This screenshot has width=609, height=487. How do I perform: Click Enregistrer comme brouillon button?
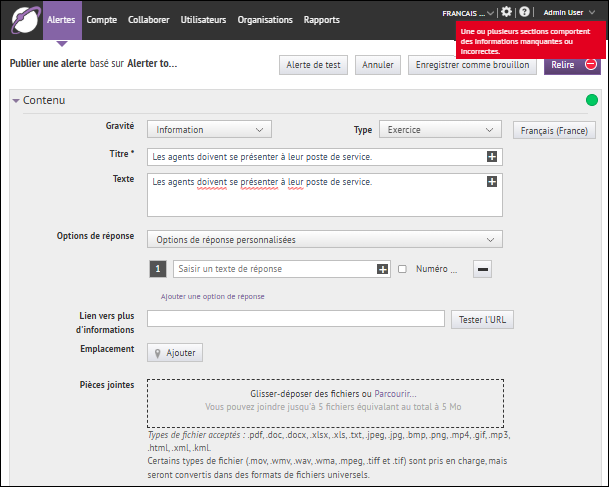[x=472, y=65]
